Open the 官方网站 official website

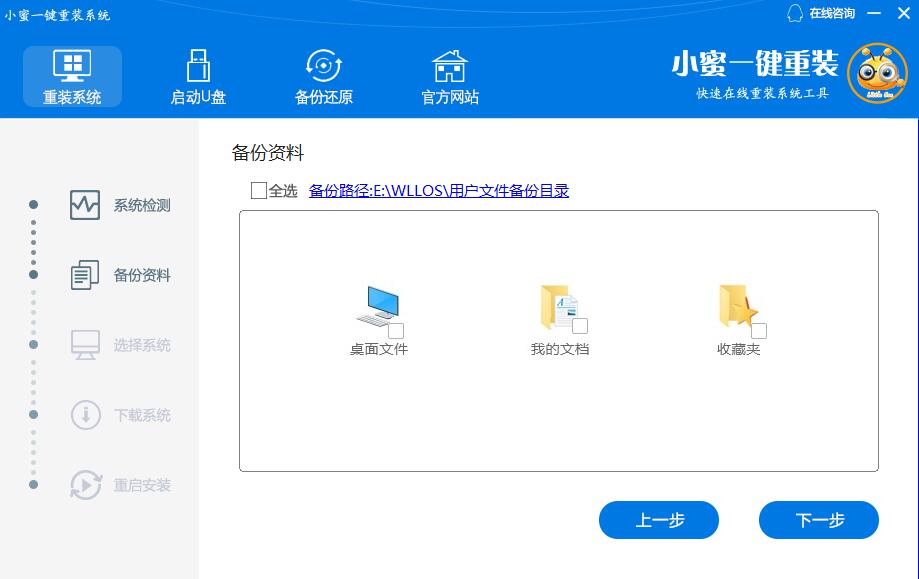449,77
